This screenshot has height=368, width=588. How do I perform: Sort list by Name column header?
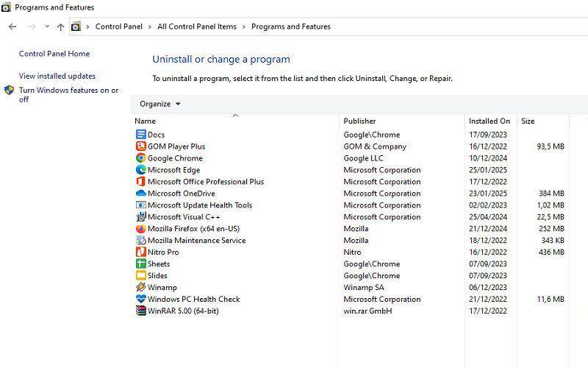145,121
